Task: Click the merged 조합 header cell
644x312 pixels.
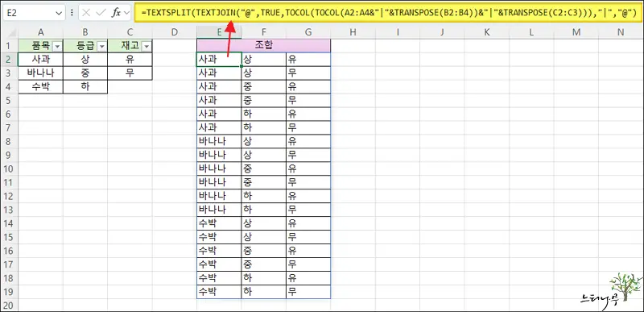Action: [264, 46]
